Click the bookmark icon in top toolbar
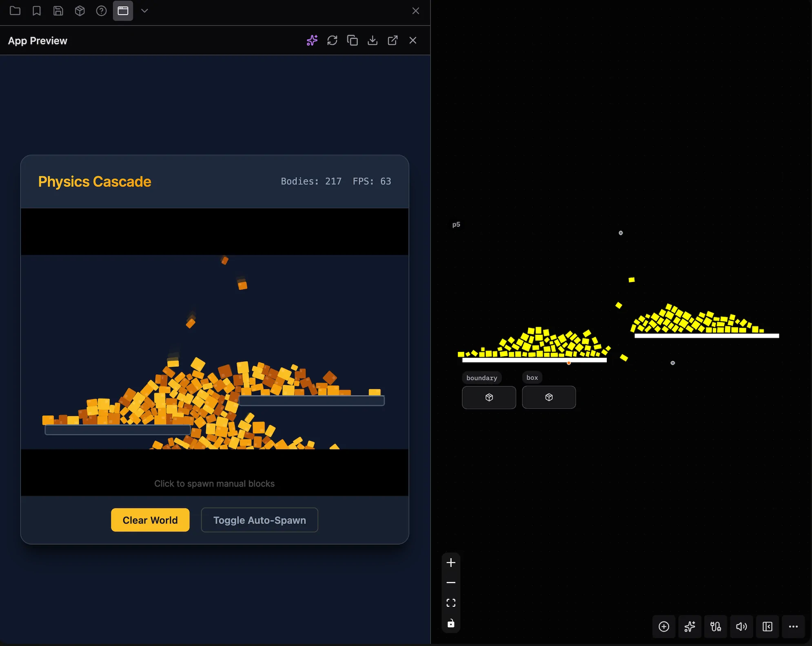The height and width of the screenshot is (646, 812). pos(37,11)
